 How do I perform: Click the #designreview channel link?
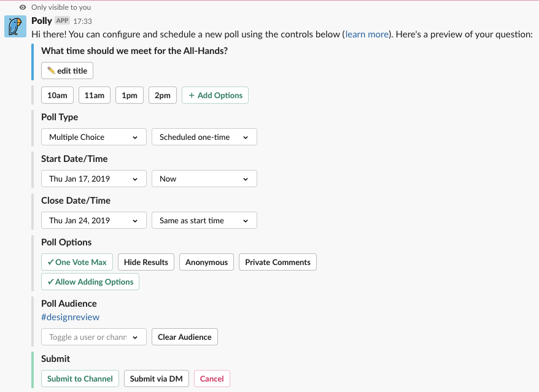(x=70, y=317)
